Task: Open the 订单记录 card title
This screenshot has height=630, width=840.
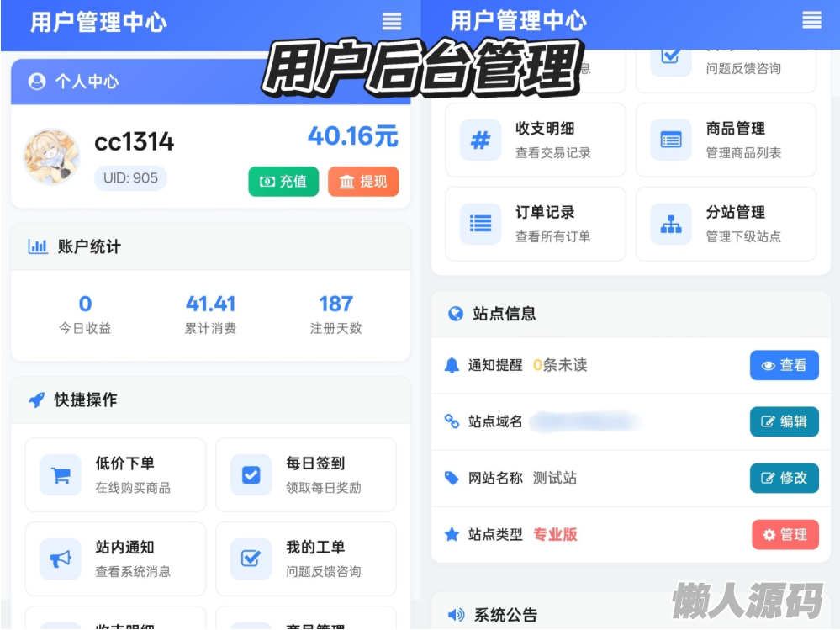Action: 545,212
